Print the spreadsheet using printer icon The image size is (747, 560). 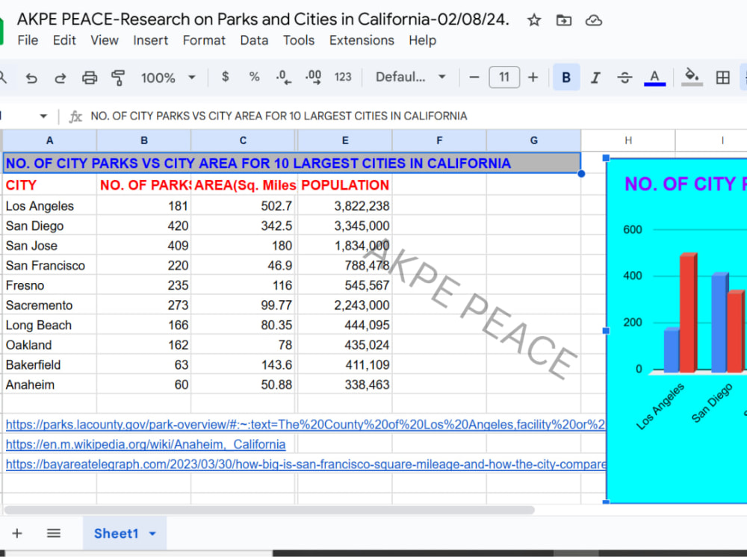[x=89, y=78]
